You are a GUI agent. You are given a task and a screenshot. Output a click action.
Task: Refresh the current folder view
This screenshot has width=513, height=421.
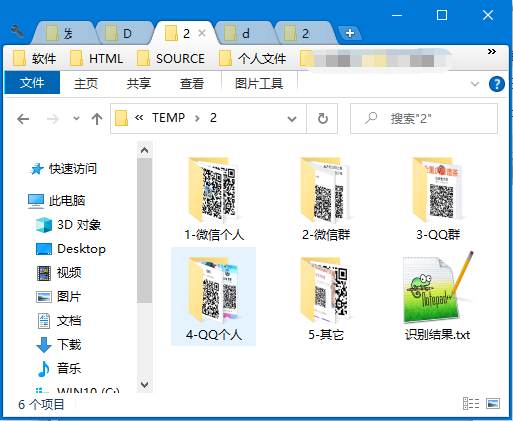click(x=322, y=118)
